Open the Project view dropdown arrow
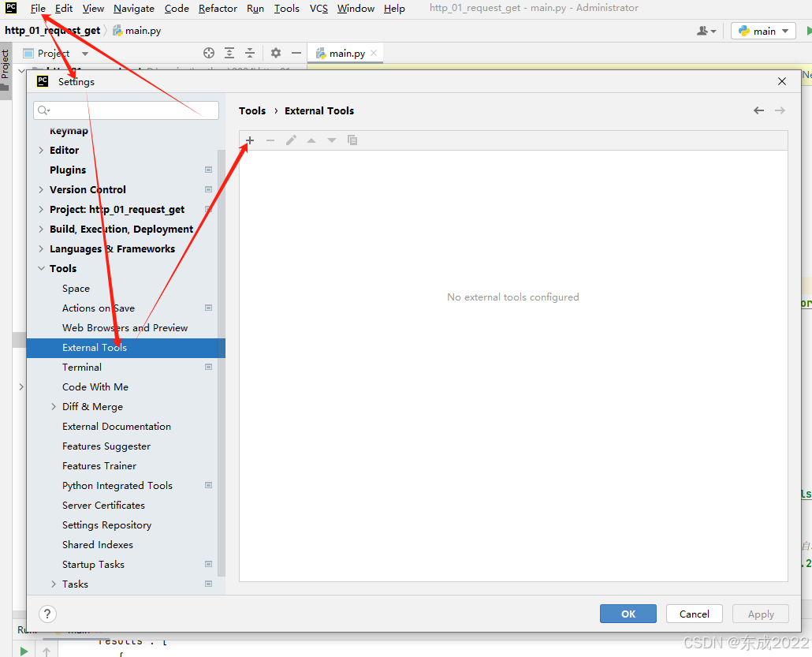Viewport: 812px width, 657px height. (x=85, y=54)
